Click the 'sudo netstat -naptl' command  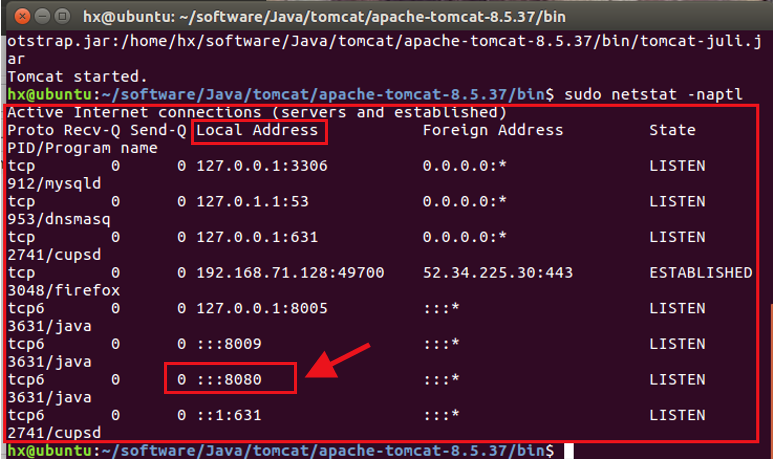coord(653,94)
